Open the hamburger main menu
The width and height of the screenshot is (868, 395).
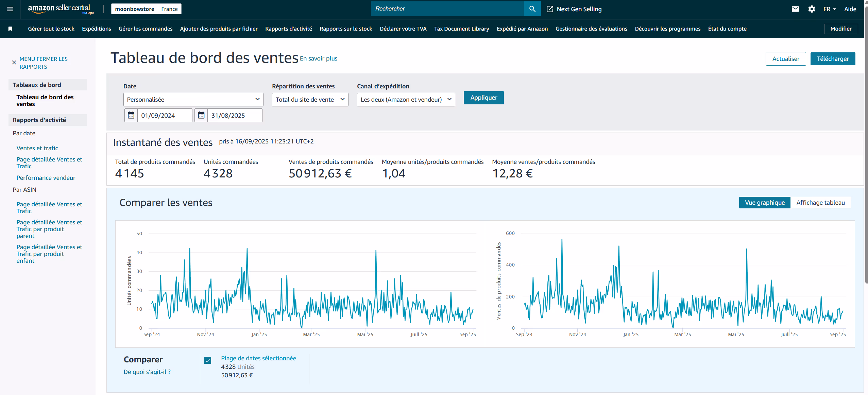pos(10,9)
